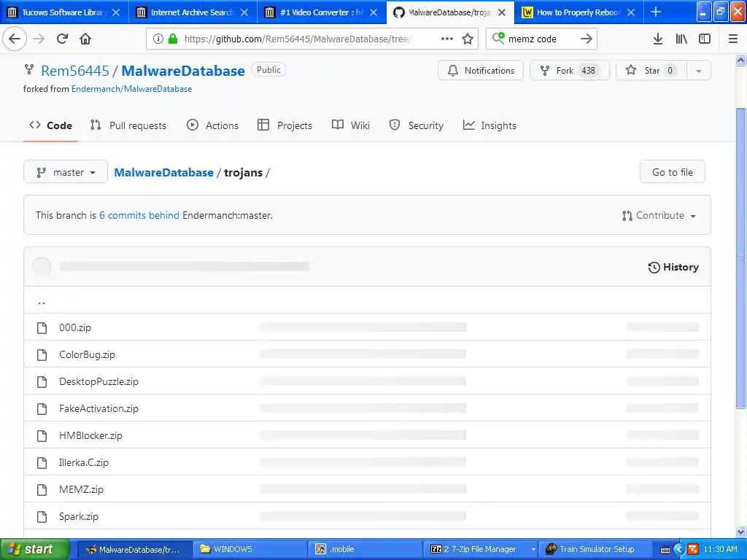View commit History
747x560 pixels.
673,267
